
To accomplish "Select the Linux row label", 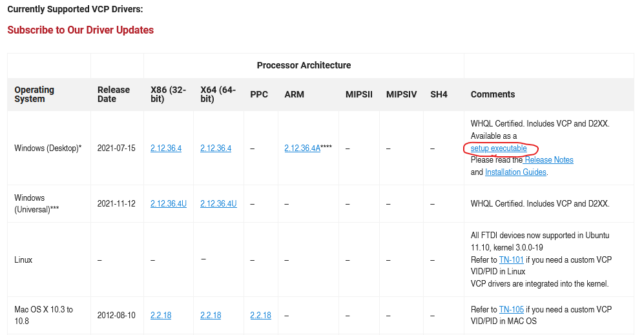I will point(23,260).
